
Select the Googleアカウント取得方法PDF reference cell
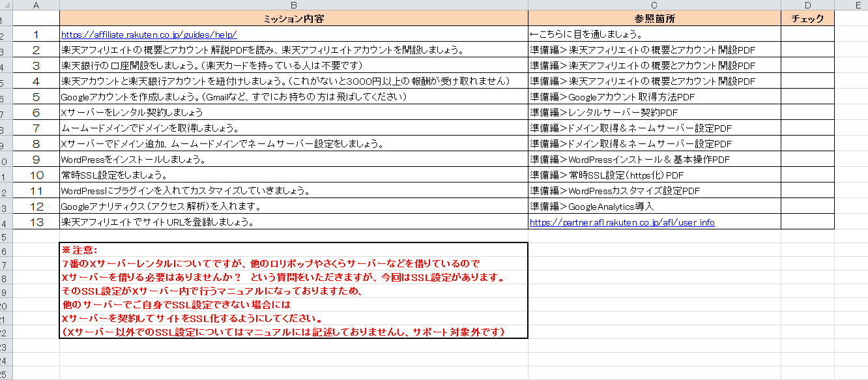(x=654, y=97)
